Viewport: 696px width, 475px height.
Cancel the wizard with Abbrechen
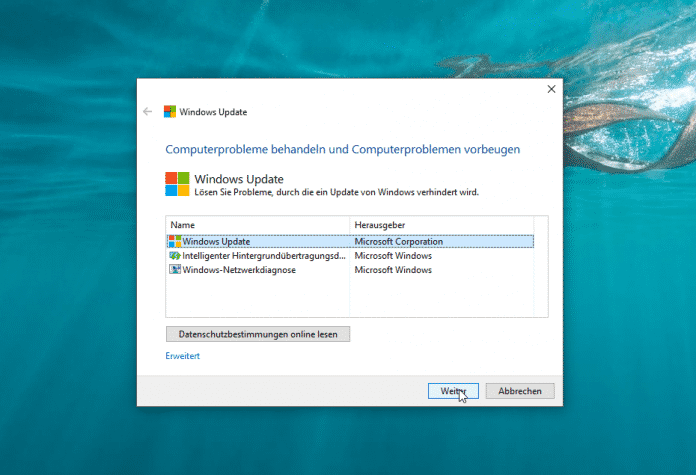(x=520, y=391)
